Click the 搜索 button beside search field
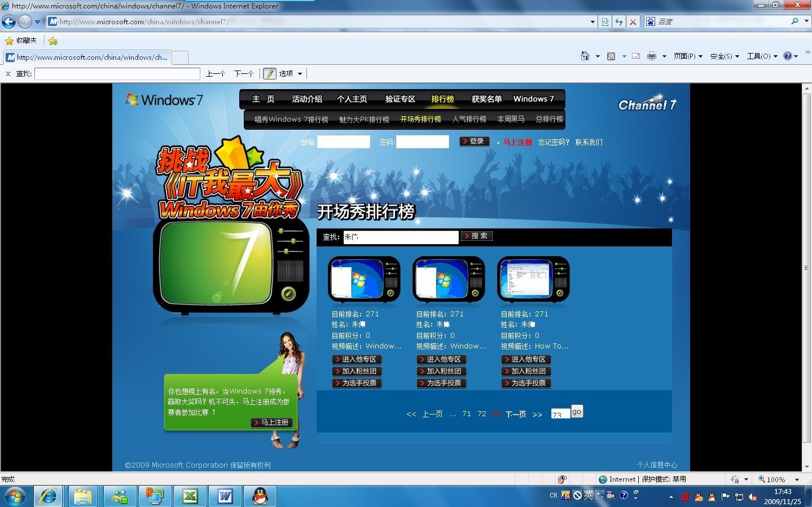Image resolution: width=812 pixels, height=507 pixels. (x=477, y=236)
